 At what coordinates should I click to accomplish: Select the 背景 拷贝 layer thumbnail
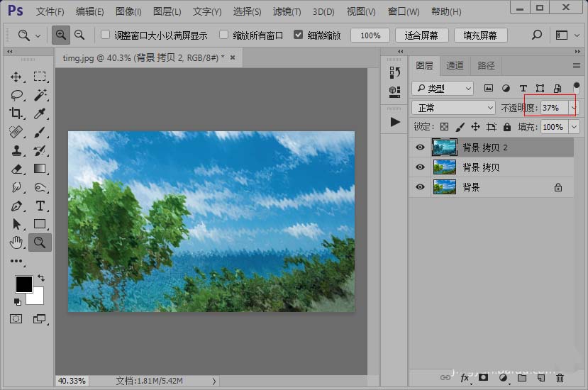coord(445,167)
